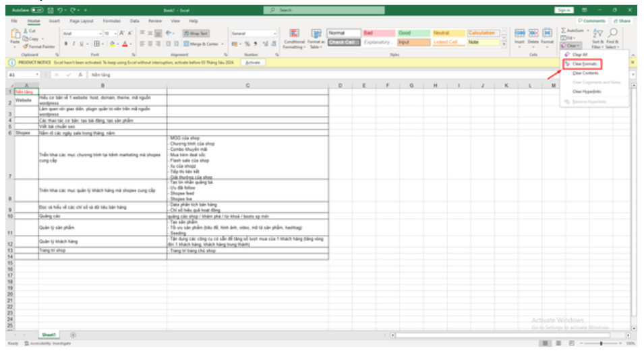Click the Activate button in the notice bar
The height and width of the screenshot is (359, 644).
coord(253,62)
